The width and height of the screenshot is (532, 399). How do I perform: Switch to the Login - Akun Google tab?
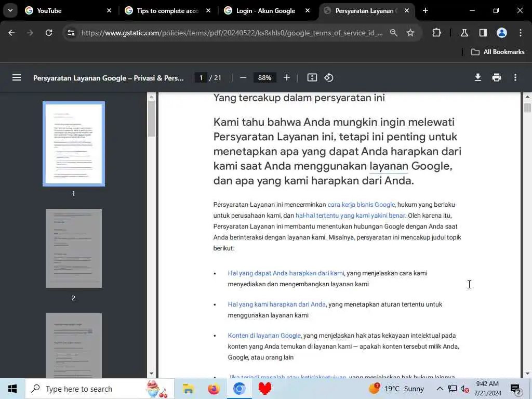click(x=267, y=10)
